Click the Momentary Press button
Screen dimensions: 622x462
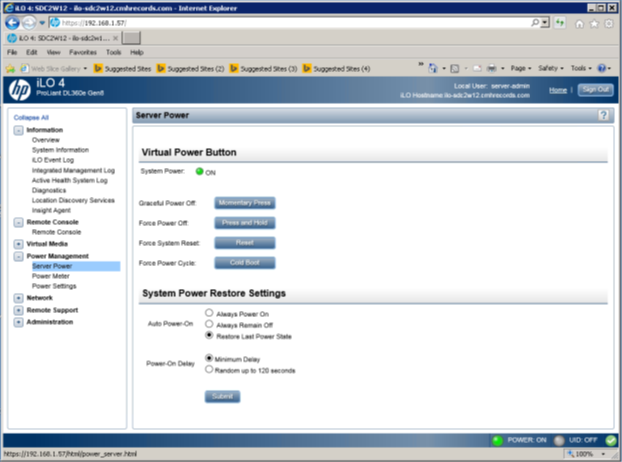coord(245,203)
